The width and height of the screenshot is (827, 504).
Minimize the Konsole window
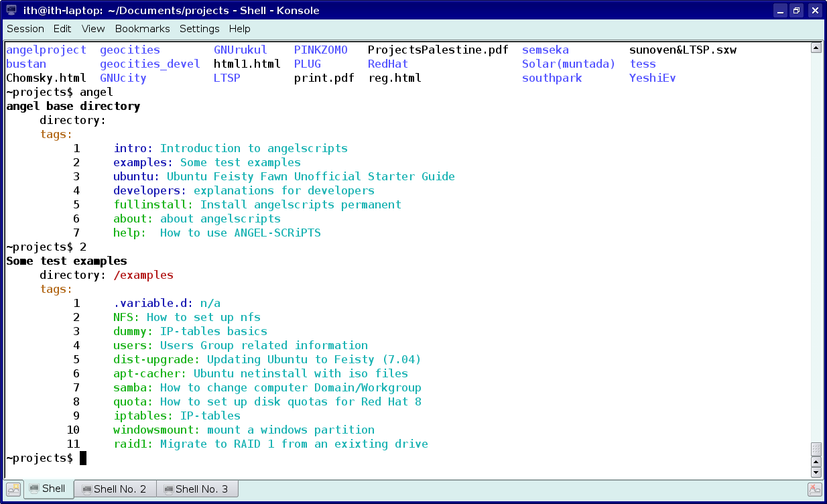(780, 10)
